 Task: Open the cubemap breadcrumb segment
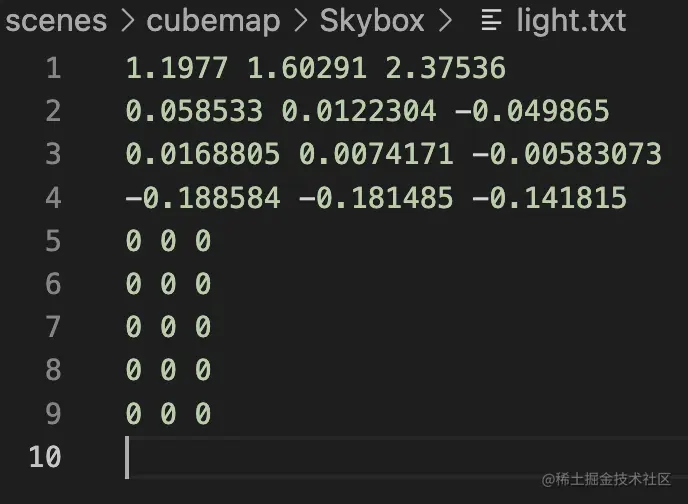coord(213,21)
